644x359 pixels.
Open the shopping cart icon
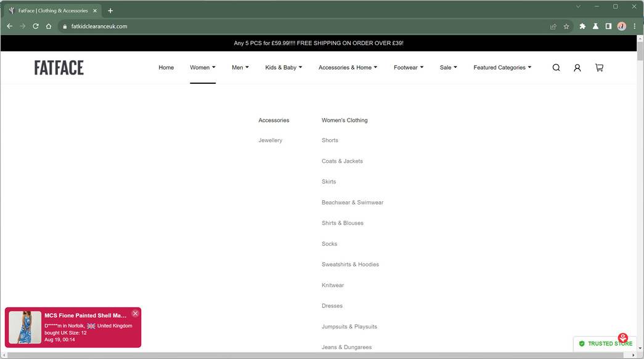[599, 68]
